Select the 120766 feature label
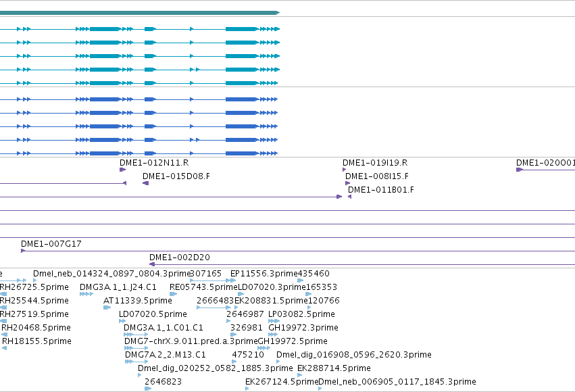The height and width of the screenshot is (392, 575). click(x=324, y=301)
